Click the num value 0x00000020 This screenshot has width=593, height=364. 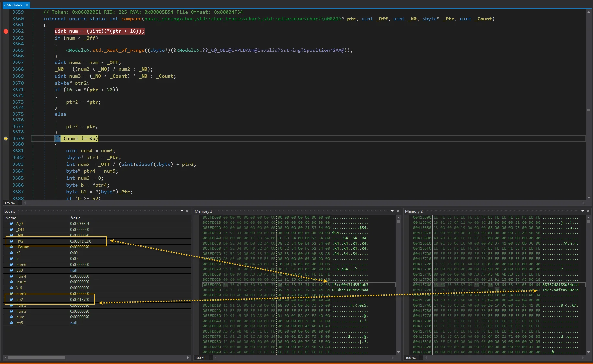(x=80, y=317)
